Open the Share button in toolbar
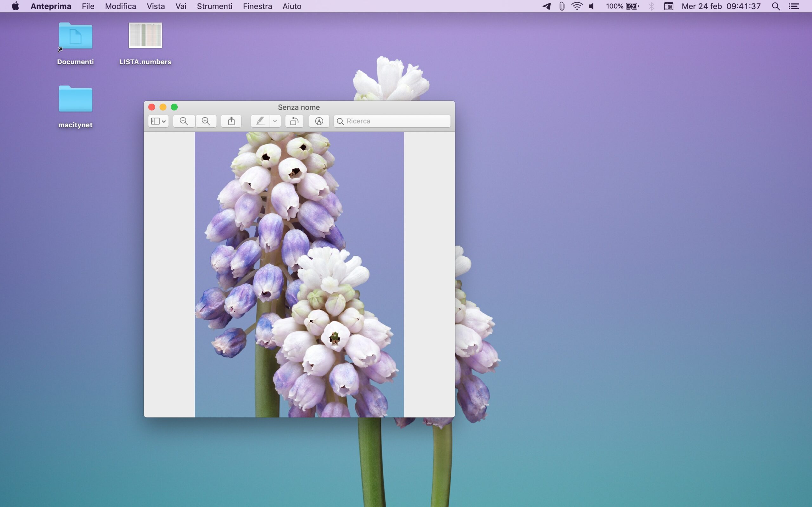The height and width of the screenshot is (507, 812). [231, 121]
